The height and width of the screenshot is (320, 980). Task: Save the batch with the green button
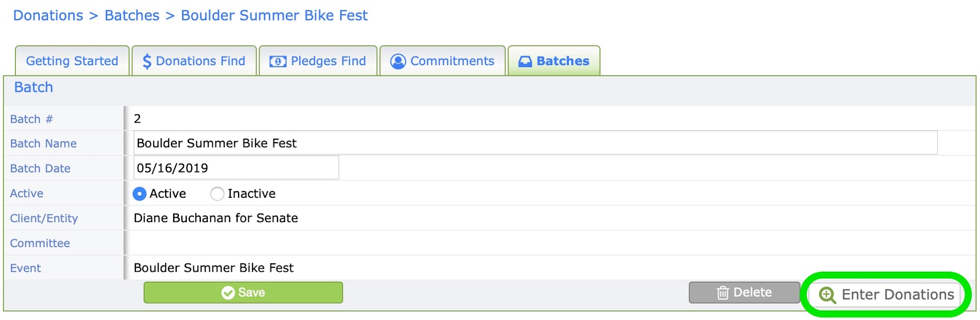point(243,293)
